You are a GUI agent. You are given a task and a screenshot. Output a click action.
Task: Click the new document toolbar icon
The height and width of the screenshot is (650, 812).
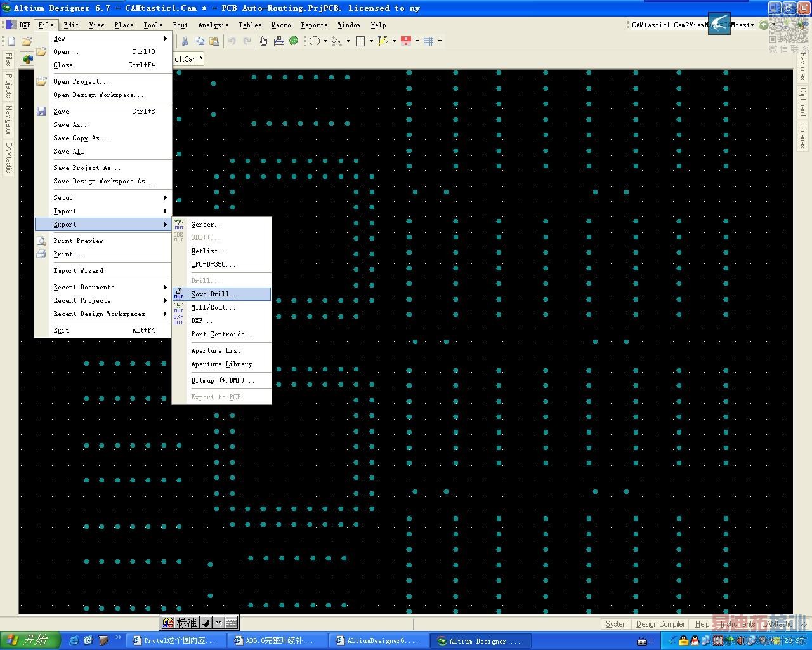click(x=11, y=41)
